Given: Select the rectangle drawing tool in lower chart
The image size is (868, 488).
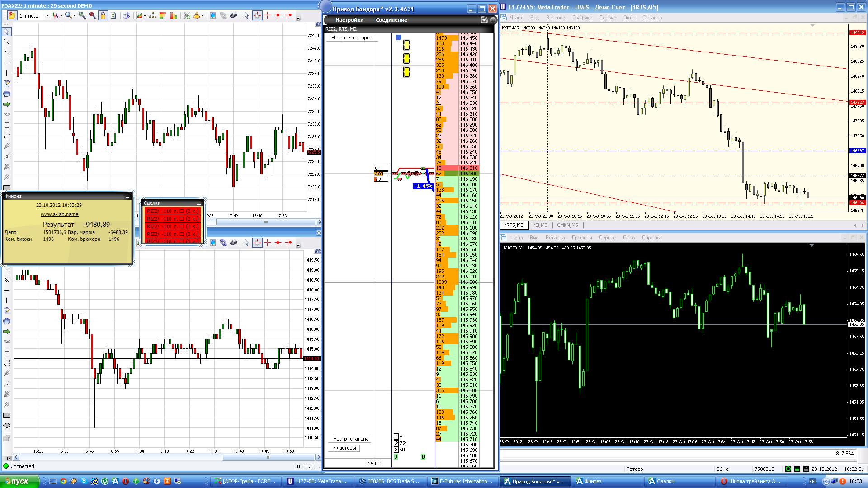Looking at the screenshot, I should tap(7, 415).
